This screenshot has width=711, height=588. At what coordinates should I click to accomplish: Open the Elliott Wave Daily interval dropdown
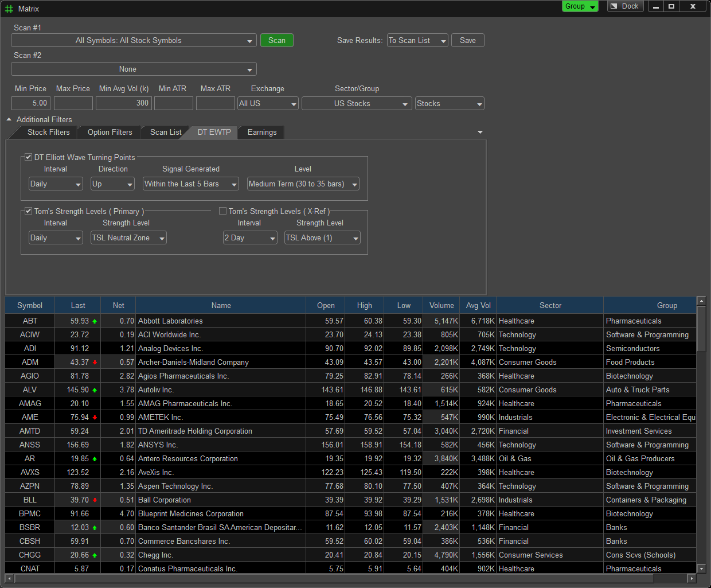pos(56,184)
